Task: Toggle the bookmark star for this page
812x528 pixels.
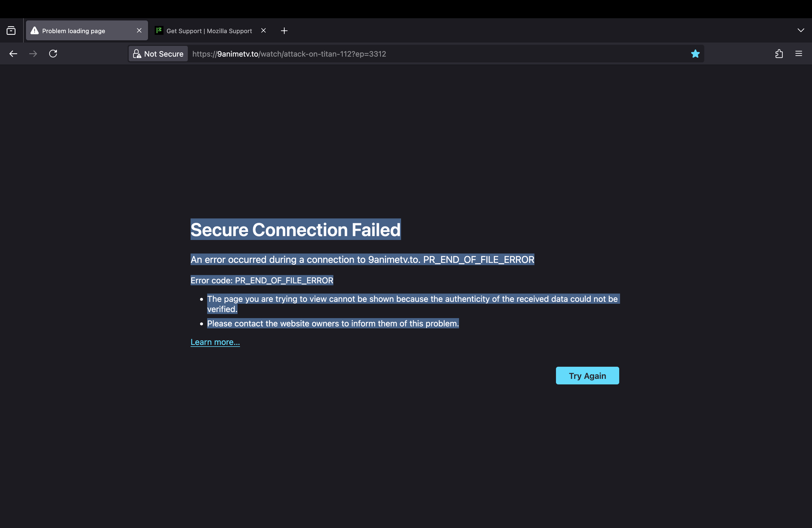Action: pos(695,54)
